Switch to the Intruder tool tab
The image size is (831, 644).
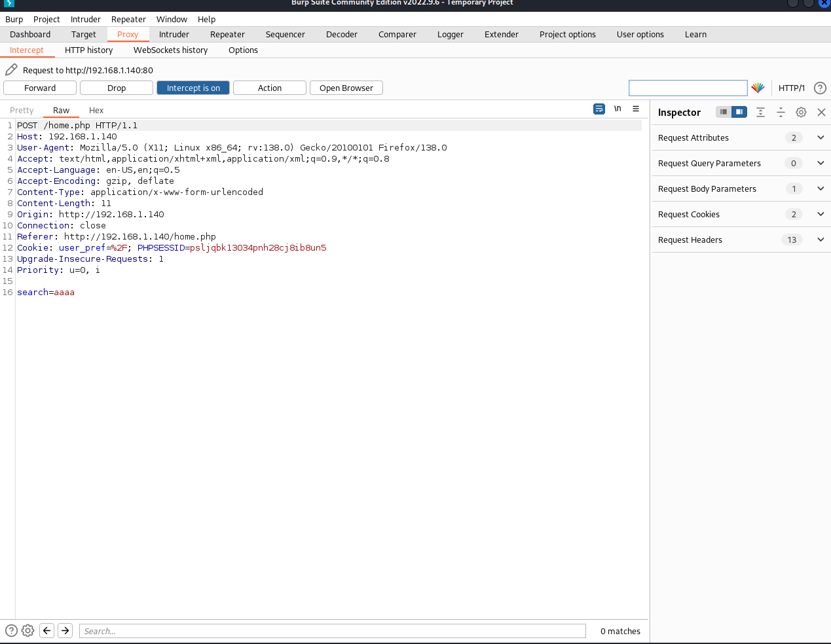click(x=174, y=34)
